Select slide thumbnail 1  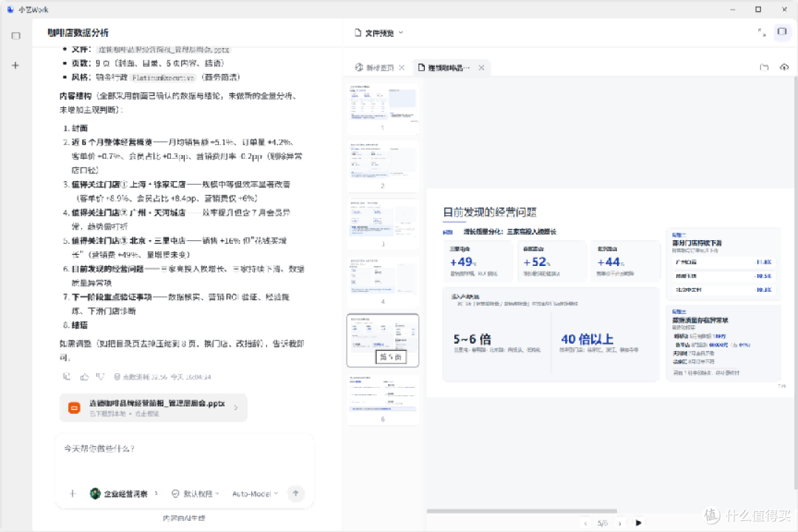tap(383, 104)
